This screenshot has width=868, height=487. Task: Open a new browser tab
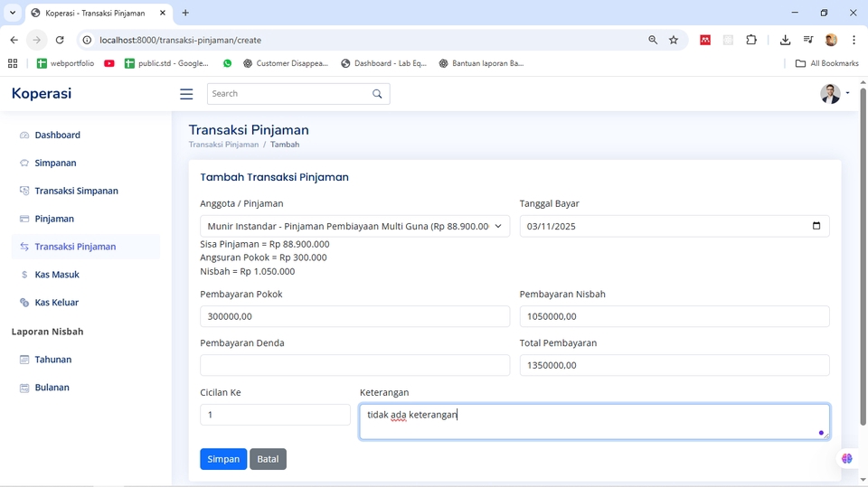(x=185, y=13)
